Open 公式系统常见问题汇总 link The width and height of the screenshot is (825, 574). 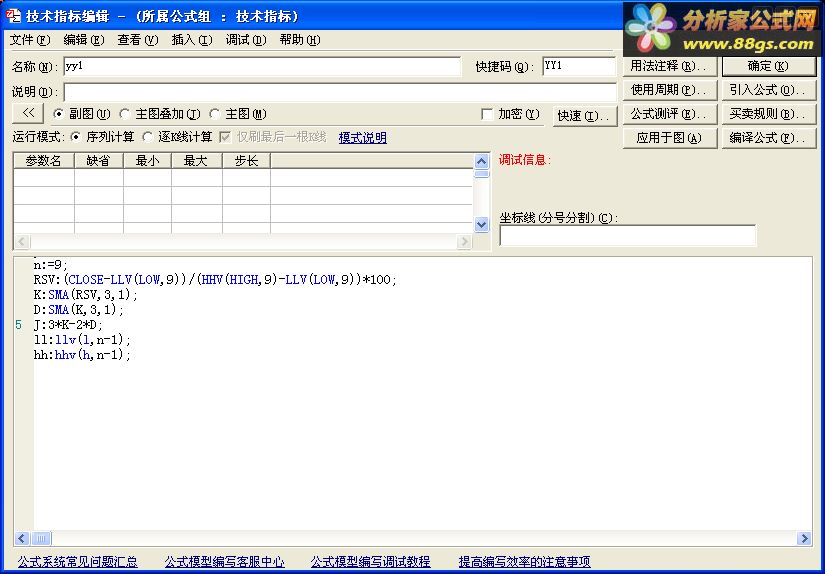tap(77, 562)
